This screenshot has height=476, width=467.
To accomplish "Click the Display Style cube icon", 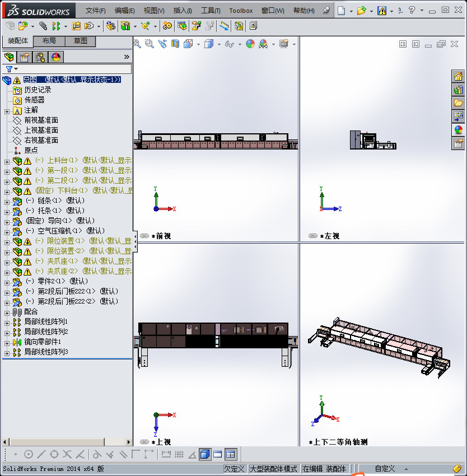I will click(209, 44).
